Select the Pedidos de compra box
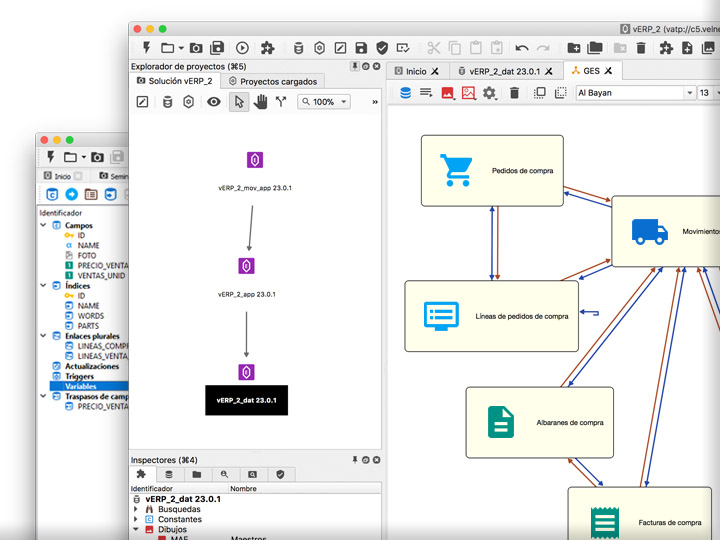This screenshot has height=540, width=720. pos(492,170)
